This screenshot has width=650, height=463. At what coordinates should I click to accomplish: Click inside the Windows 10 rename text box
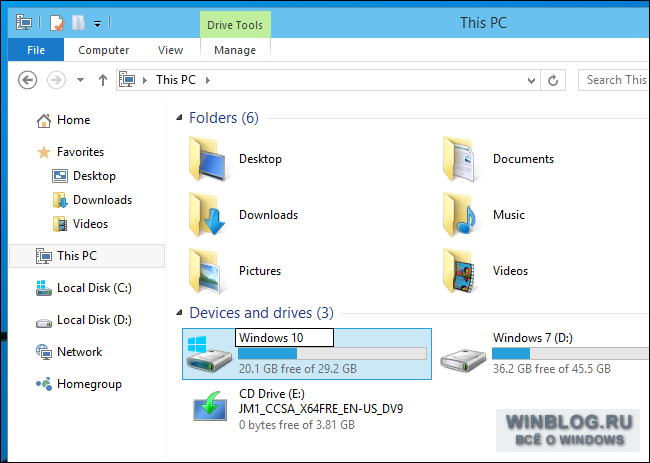284,338
